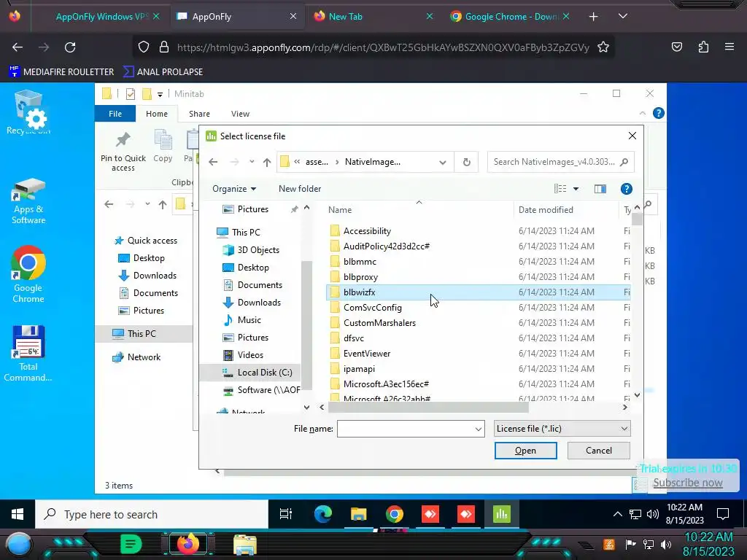Collapse the Explorer ribbon chevron

pos(642,113)
